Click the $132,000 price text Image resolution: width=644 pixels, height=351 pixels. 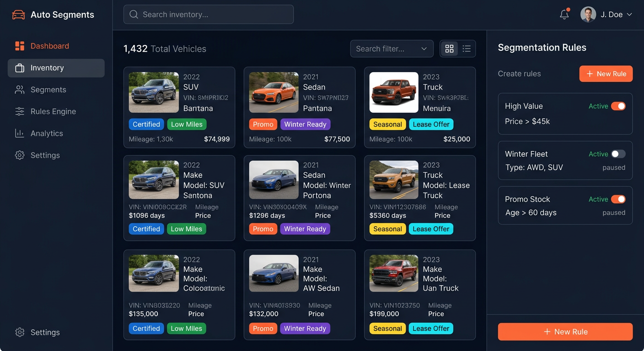(264, 314)
